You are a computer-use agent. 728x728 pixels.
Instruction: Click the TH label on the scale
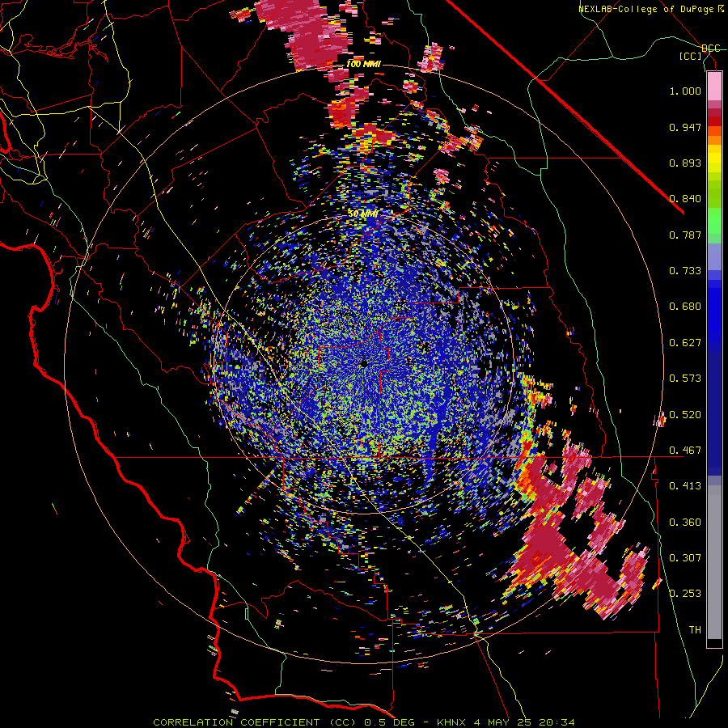(695, 630)
